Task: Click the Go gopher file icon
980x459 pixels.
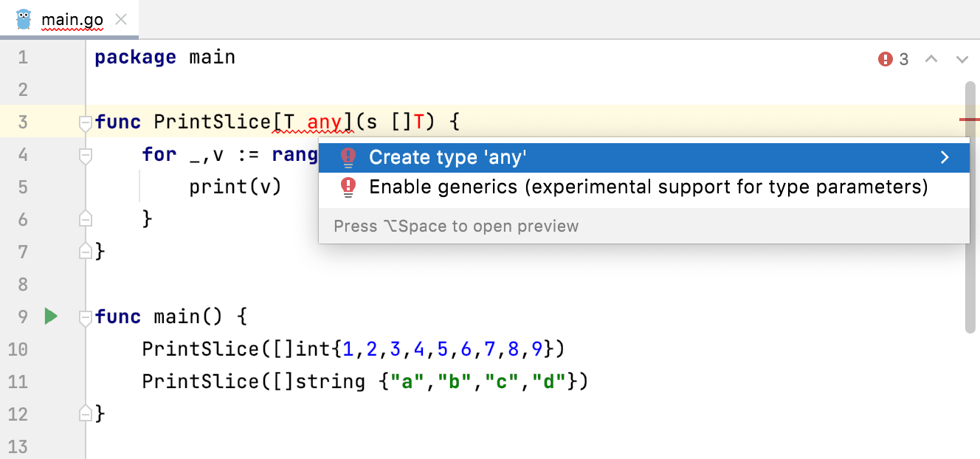Action: coord(24,19)
